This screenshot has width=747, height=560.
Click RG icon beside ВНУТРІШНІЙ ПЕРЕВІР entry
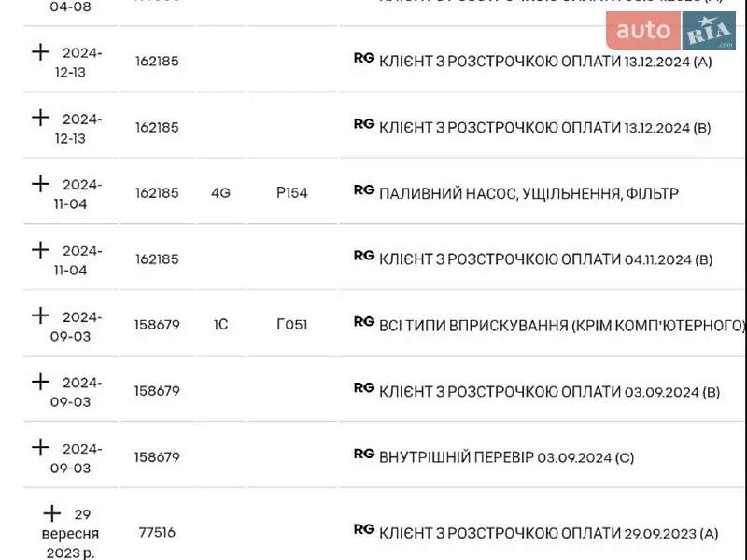(364, 454)
